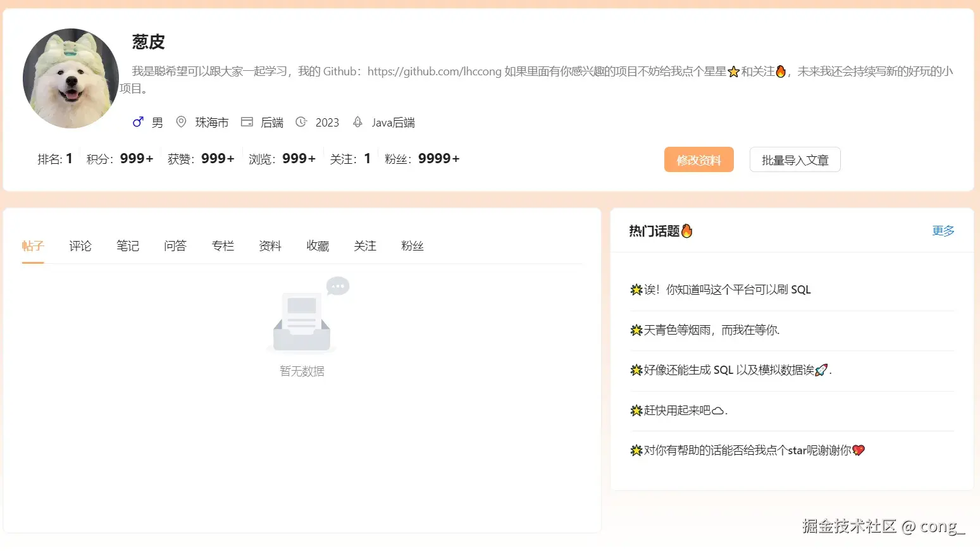Click the 珠海市 location text
This screenshot has height=551, width=980.
[212, 123]
